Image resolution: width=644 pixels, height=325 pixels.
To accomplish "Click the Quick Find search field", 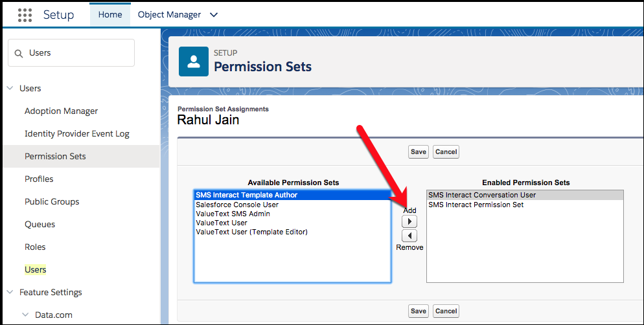I will click(71, 53).
